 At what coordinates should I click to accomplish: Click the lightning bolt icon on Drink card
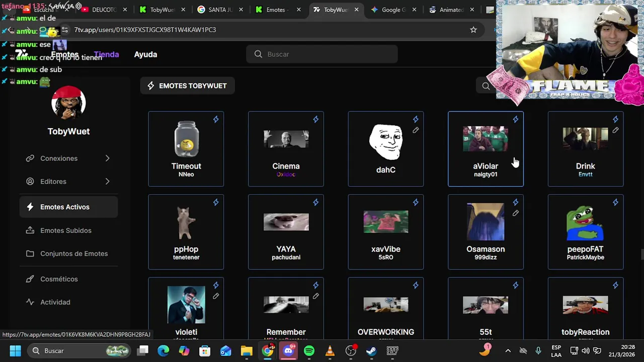click(615, 120)
